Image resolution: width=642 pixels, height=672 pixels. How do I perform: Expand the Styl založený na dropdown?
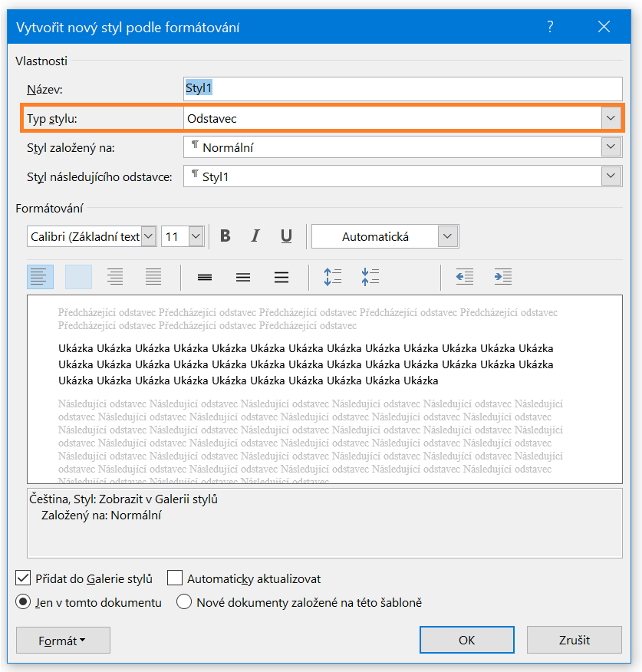(611, 147)
